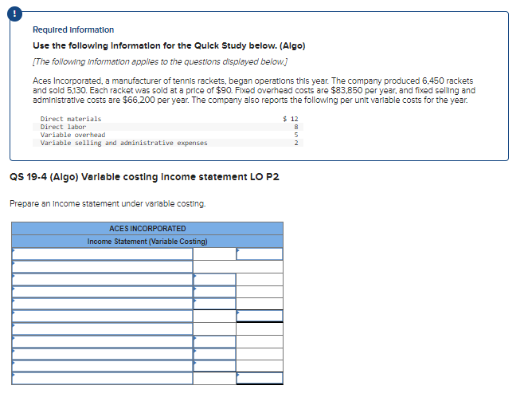Click 'Use the following information for the Quick Study' heading
The width and height of the screenshot is (532, 417).
click(x=169, y=45)
